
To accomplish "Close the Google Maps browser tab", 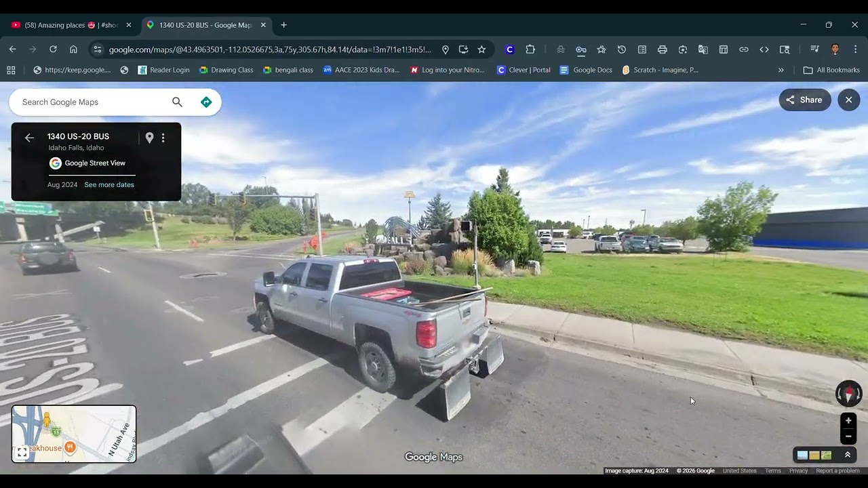I will pyautogui.click(x=263, y=25).
